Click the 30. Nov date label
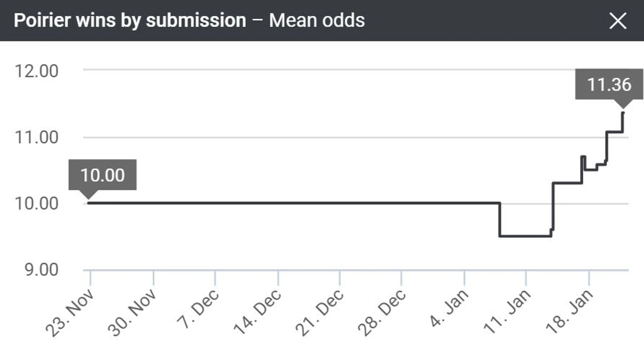This screenshot has width=644, height=351. (x=132, y=312)
